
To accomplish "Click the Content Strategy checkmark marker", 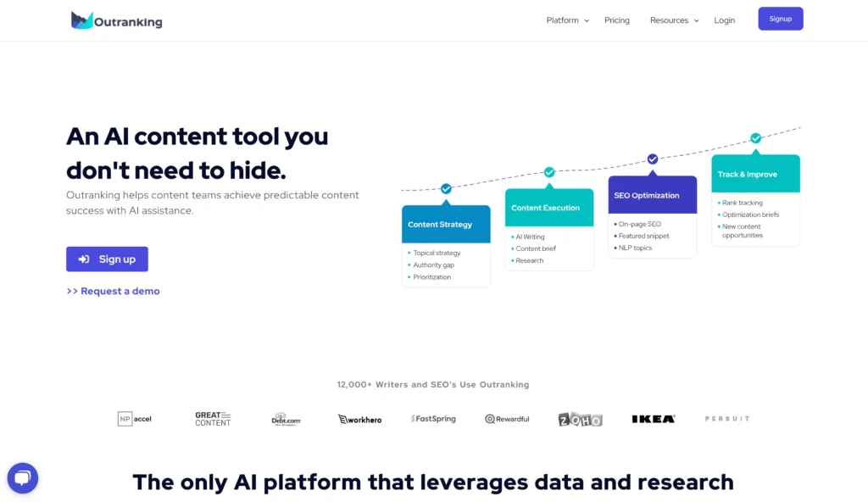I will coord(446,189).
